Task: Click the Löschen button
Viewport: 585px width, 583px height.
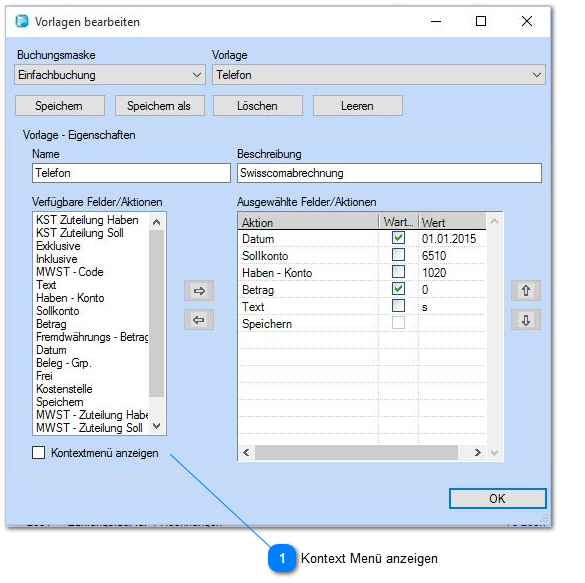Action: coord(257,106)
